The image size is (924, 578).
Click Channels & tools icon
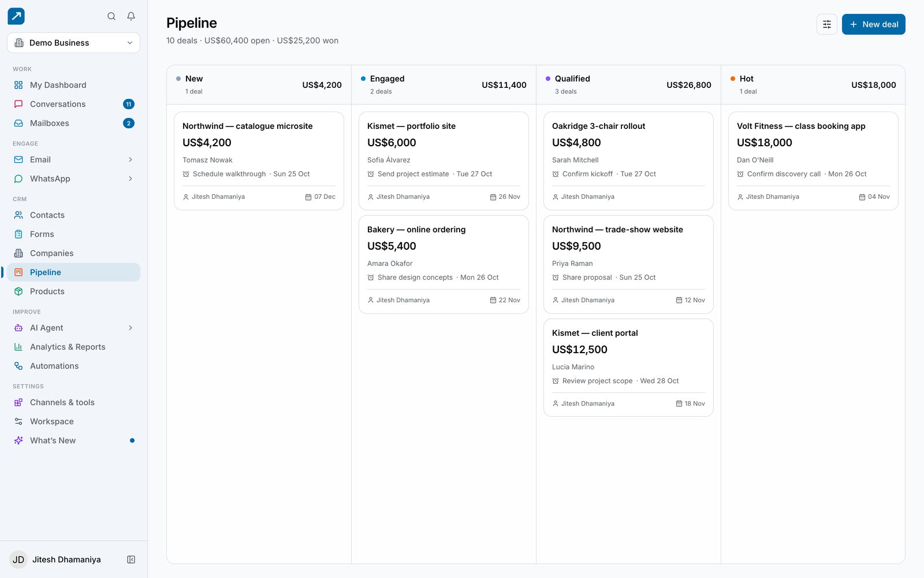point(18,402)
